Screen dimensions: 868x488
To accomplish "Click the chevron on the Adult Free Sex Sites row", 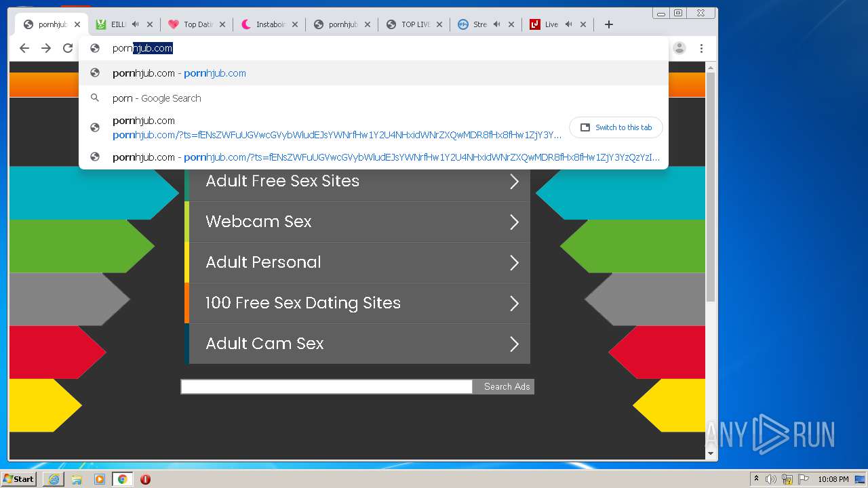I will pos(514,182).
